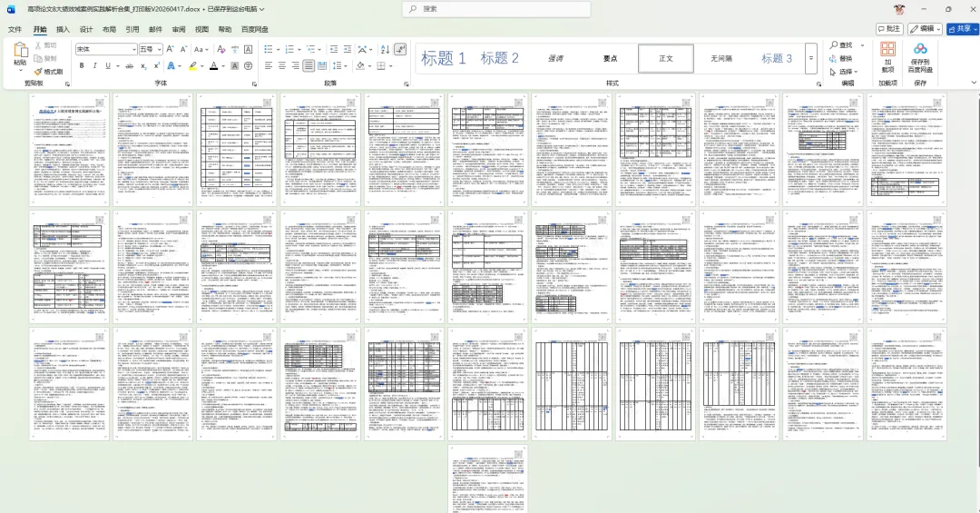Apply the font color A swatch
This screenshot has height=513, width=980.
point(214,65)
